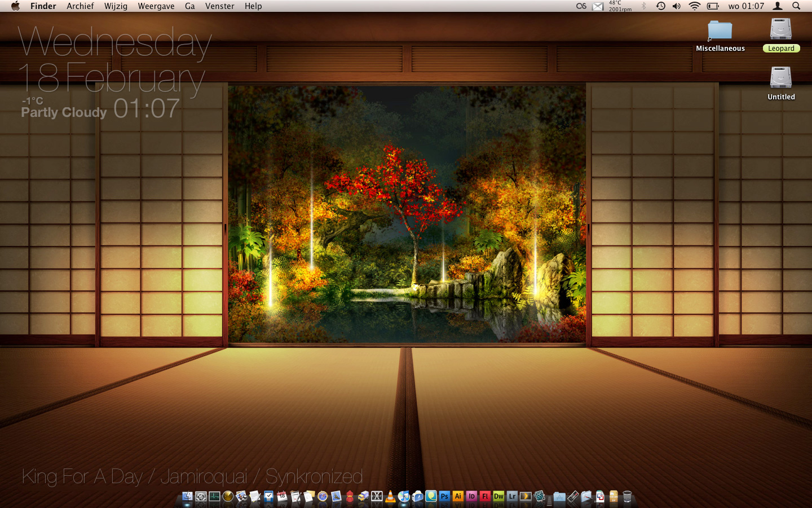Viewport: 812px width, 508px height.
Task: Launch TextEdit from the Dock
Action: pyautogui.click(x=254, y=497)
